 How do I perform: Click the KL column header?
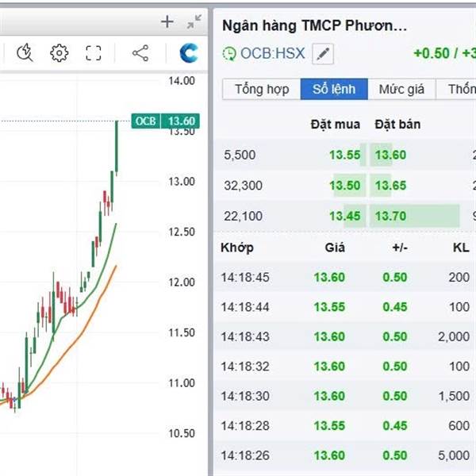point(461,248)
